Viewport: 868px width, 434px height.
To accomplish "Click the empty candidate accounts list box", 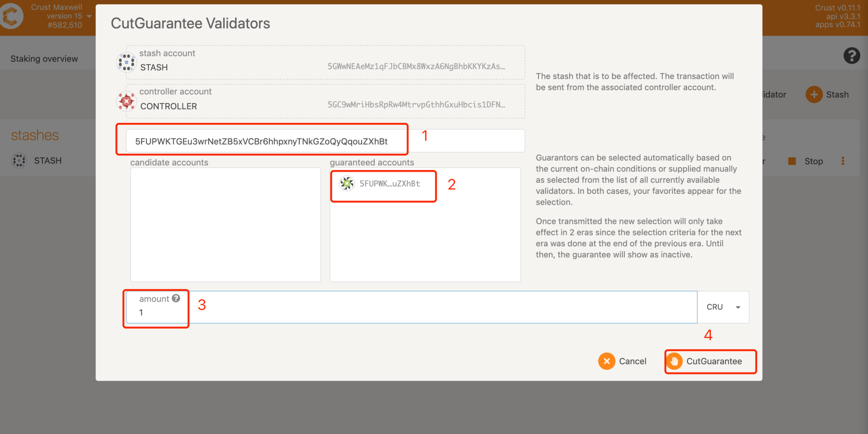I will 226,225.
